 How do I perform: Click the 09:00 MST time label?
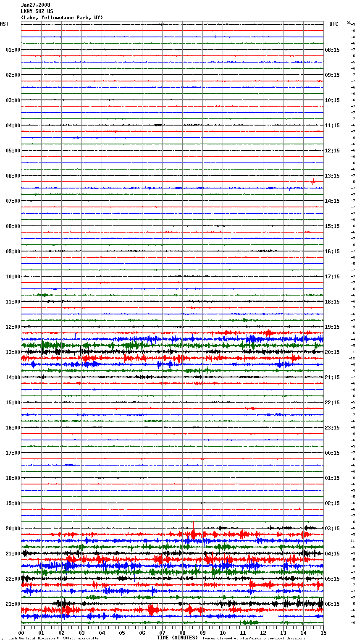click(13, 251)
